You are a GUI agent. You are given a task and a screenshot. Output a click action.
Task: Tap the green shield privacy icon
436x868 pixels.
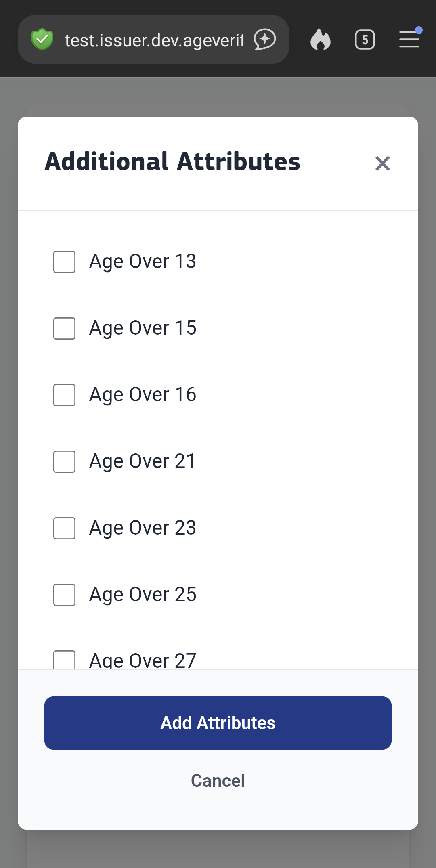pyautogui.click(x=42, y=40)
